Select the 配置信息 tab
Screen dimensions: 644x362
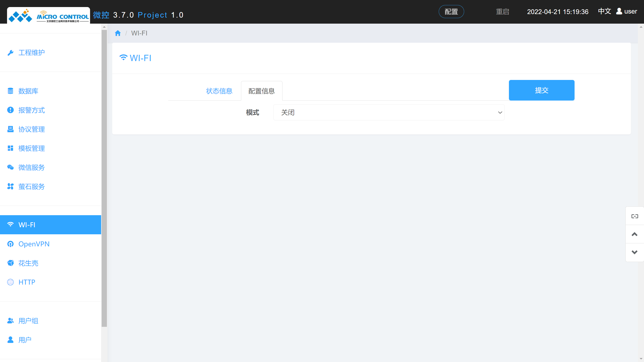click(x=261, y=91)
